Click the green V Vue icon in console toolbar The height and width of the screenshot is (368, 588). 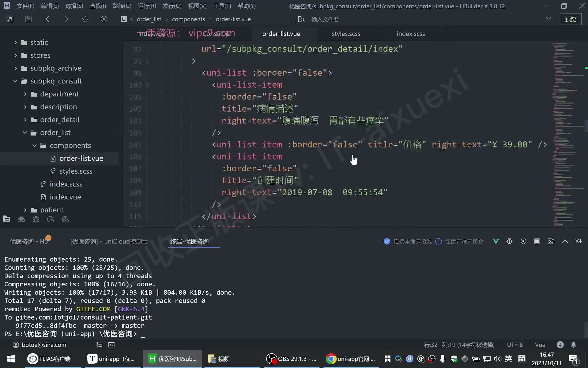pos(496,241)
